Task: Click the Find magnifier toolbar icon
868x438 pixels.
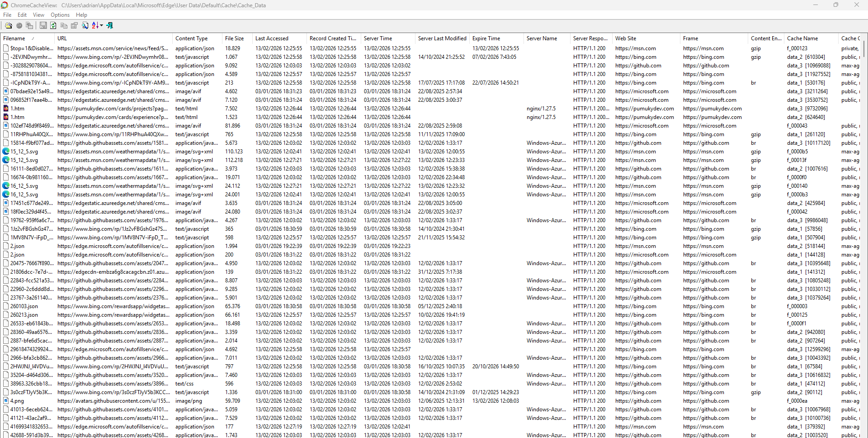Action: pos(85,26)
